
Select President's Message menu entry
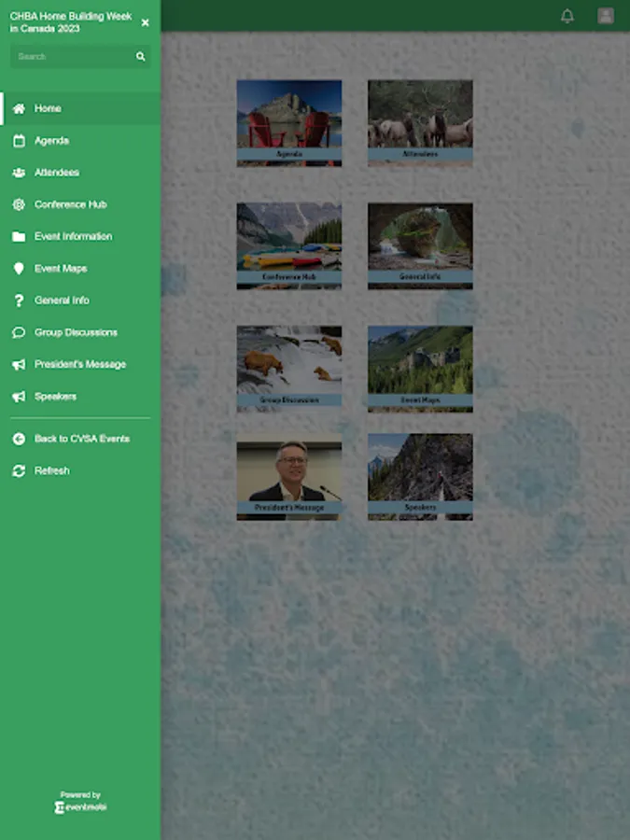80,365
